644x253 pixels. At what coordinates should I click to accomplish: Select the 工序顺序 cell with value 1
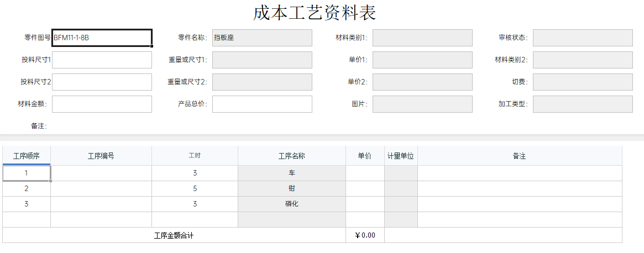(27, 173)
